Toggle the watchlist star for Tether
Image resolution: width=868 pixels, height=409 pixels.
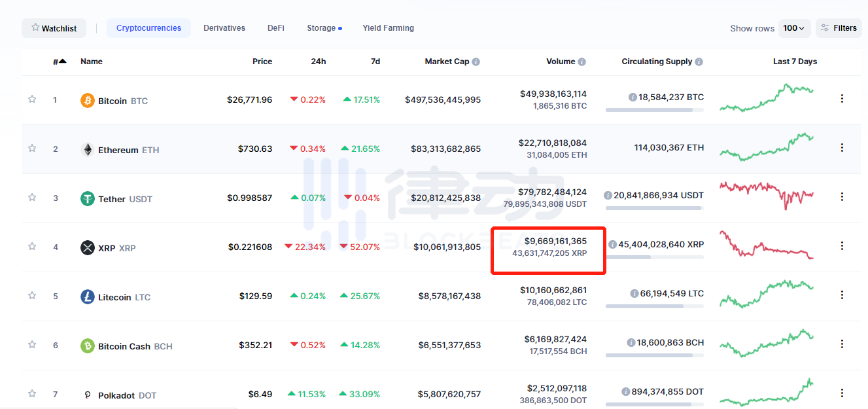pos(32,197)
